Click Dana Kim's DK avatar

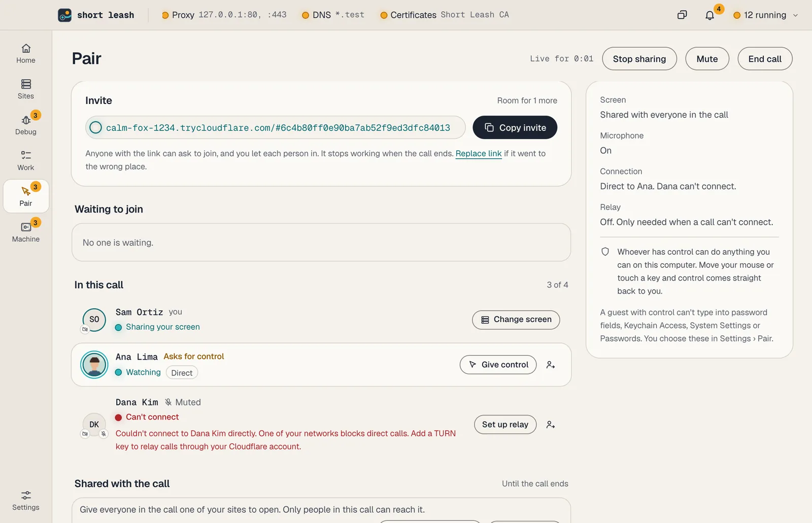pos(94,425)
